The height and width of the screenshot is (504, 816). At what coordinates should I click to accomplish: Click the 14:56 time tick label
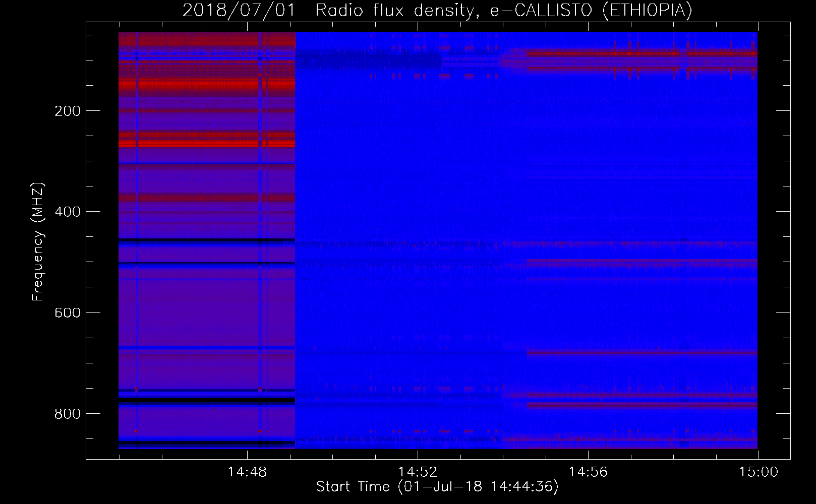click(588, 472)
